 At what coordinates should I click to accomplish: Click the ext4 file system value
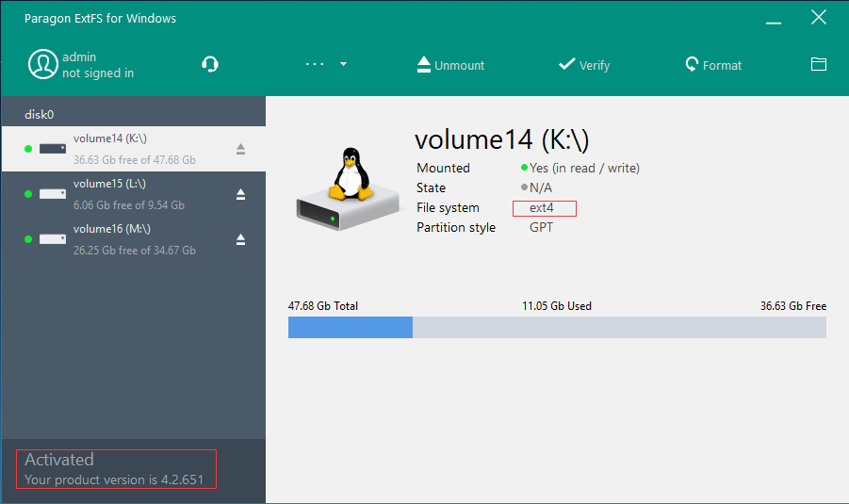[542, 208]
